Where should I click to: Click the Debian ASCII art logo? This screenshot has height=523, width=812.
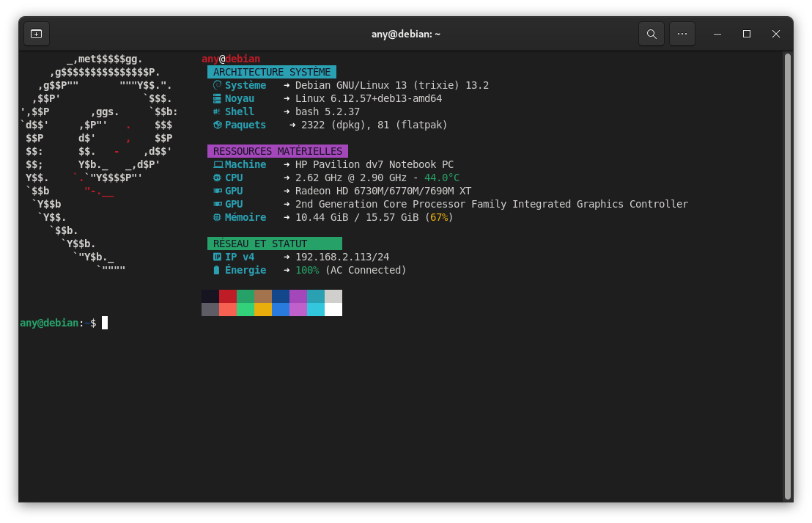pyautogui.click(x=100, y=164)
